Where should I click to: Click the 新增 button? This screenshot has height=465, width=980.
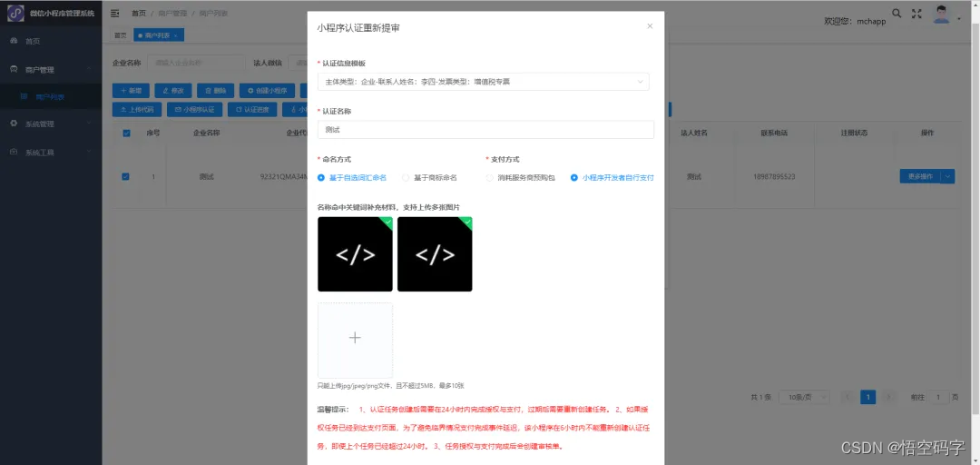pyautogui.click(x=131, y=91)
